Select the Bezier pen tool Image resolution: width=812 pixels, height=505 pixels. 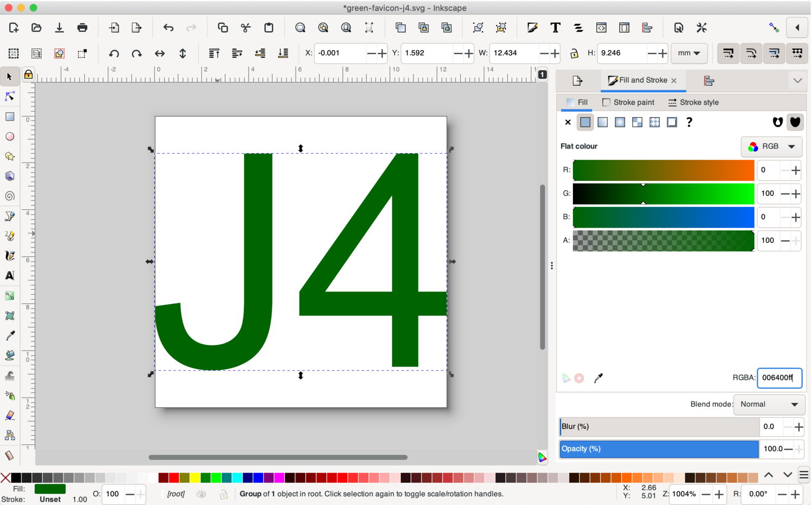[x=10, y=215]
